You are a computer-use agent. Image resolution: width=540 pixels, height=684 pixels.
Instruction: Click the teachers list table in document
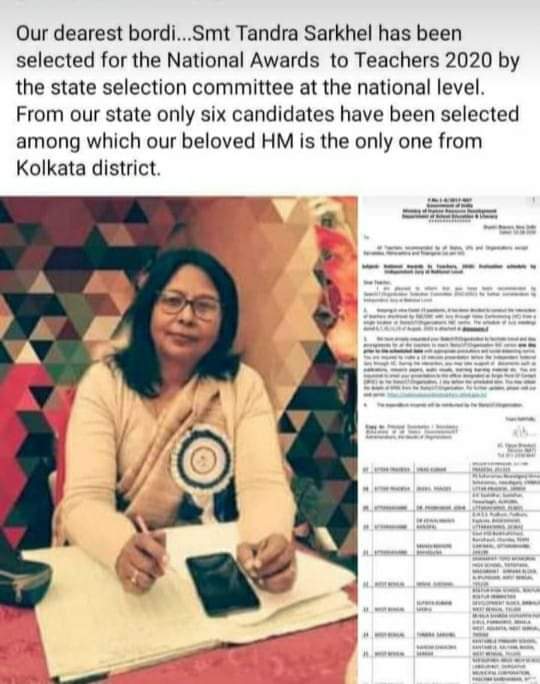[x=451, y=571]
